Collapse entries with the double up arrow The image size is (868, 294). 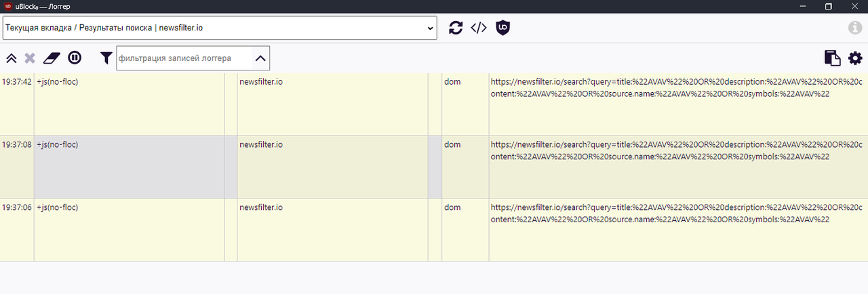pos(12,58)
